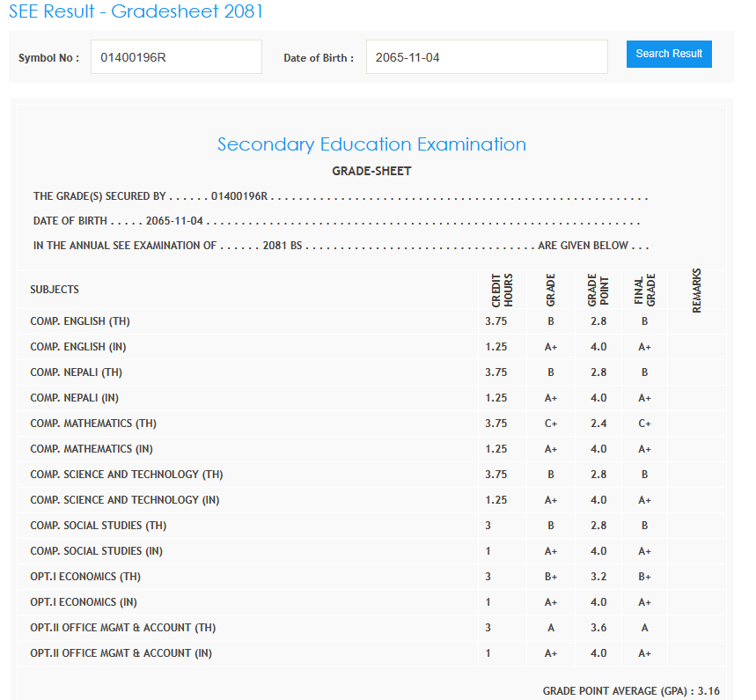Click the REMARKS column header
This screenshot has height=700, width=756.
(696, 290)
